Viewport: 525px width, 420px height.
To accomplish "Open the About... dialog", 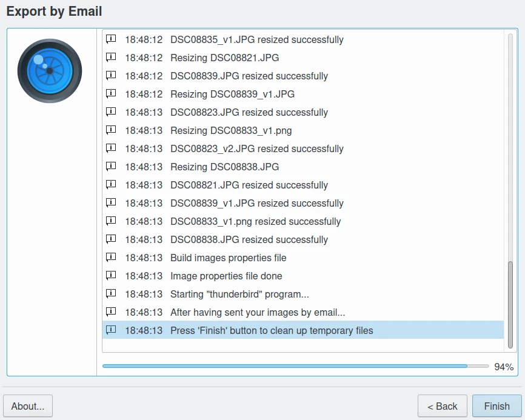I will point(28,406).
